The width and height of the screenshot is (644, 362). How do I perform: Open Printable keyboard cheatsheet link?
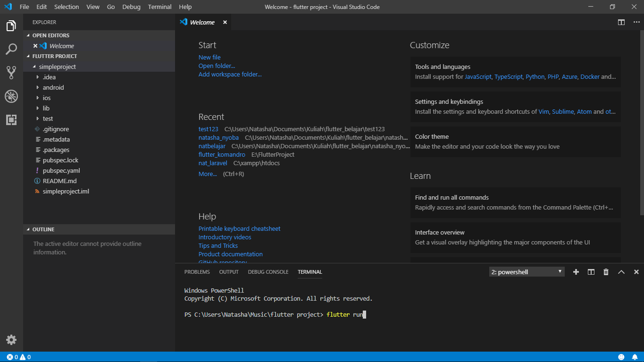point(239,228)
